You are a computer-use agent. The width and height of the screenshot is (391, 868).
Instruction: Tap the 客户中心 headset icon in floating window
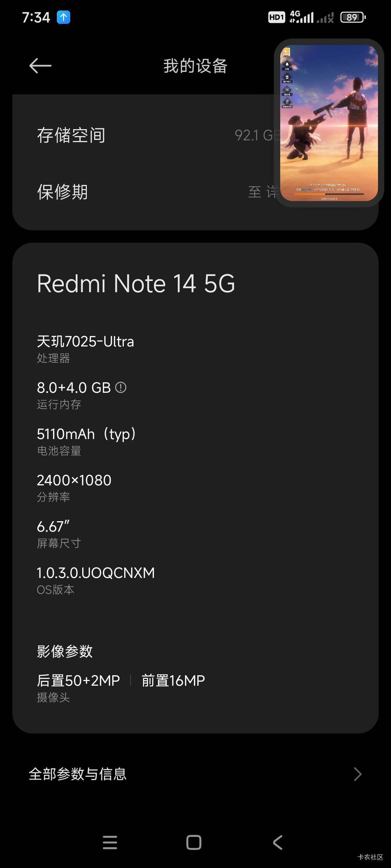[287, 77]
